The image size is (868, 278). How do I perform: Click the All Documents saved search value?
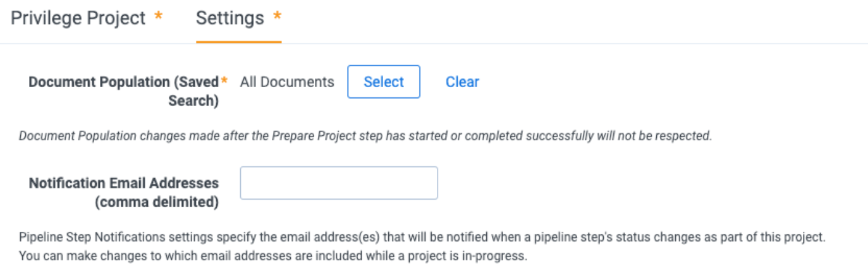pyautogui.click(x=287, y=82)
